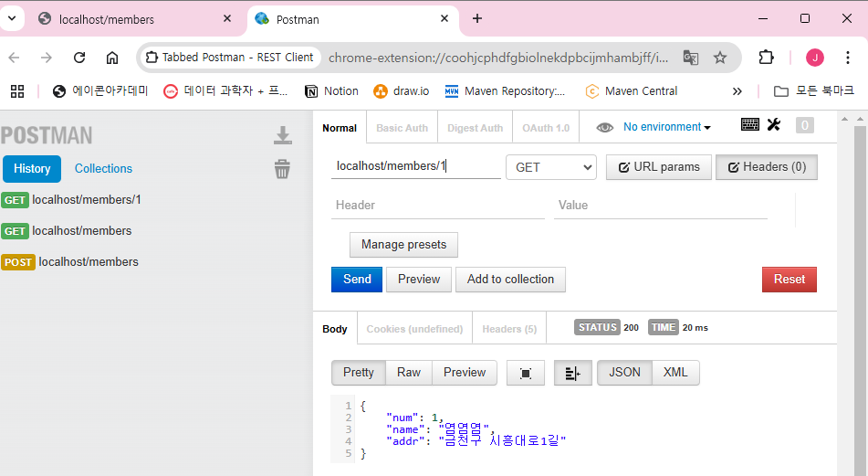
Task: Click the header Value input field
Action: pyautogui.click(x=661, y=206)
